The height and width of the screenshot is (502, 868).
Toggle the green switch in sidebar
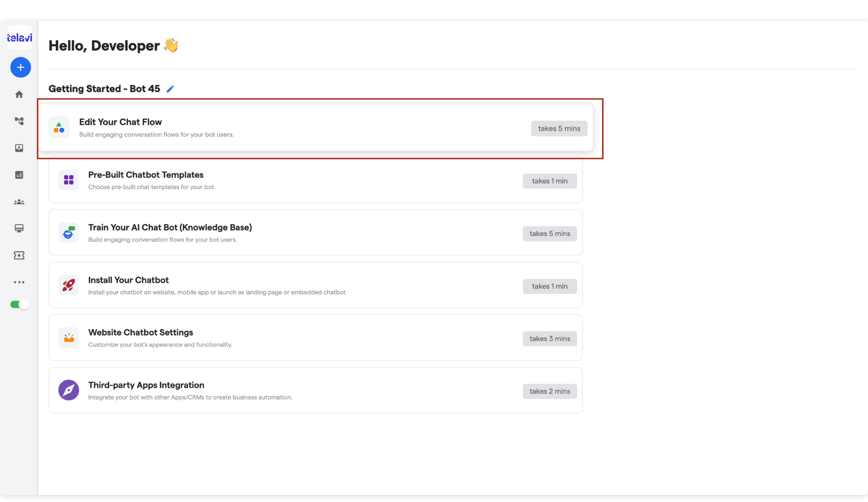click(x=20, y=304)
